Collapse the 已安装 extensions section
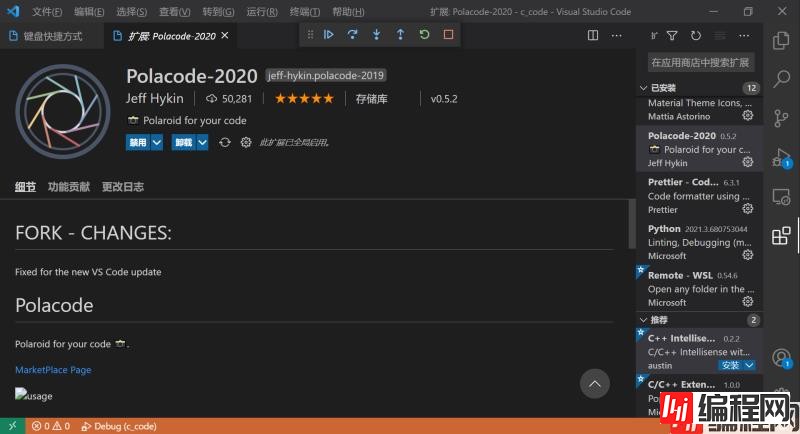The width and height of the screenshot is (800, 434). pyautogui.click(x=643, y=88)
